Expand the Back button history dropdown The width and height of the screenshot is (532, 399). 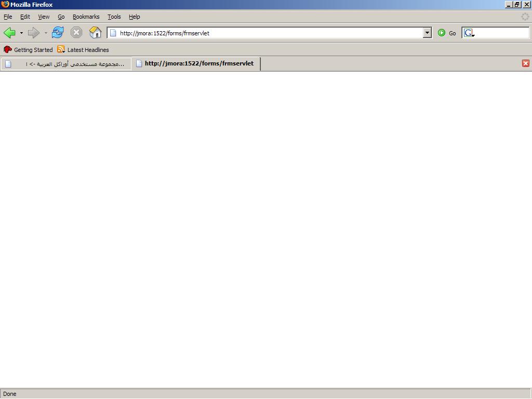(x=21, y=33)
